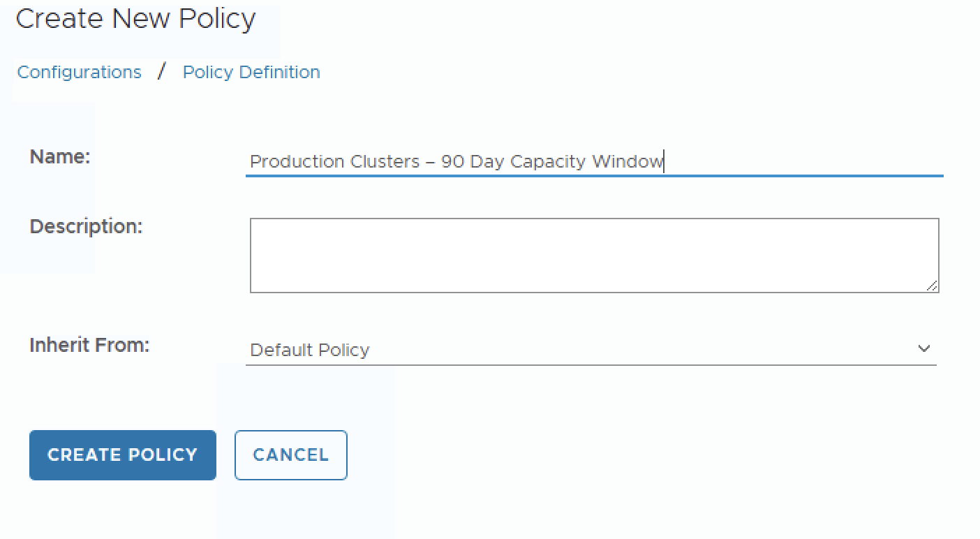The height and width of the screenshot is (539, 980).
Task: Cancel the new policy creation
Action: click(x=290, y=455)
